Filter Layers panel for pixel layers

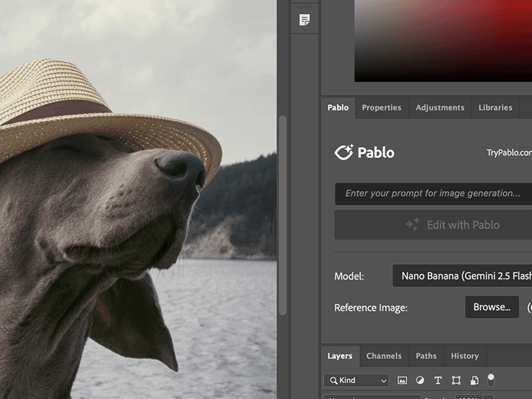pos(403,380)
